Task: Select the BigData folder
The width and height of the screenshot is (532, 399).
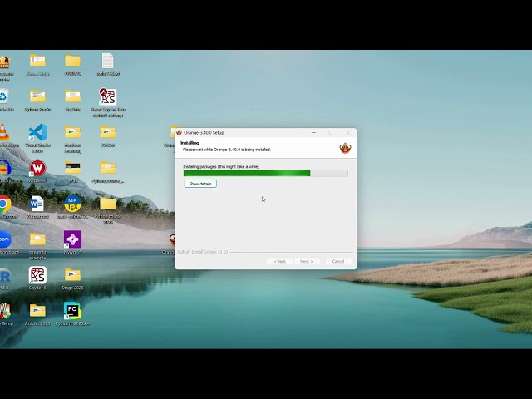Action: coord(72,96)
